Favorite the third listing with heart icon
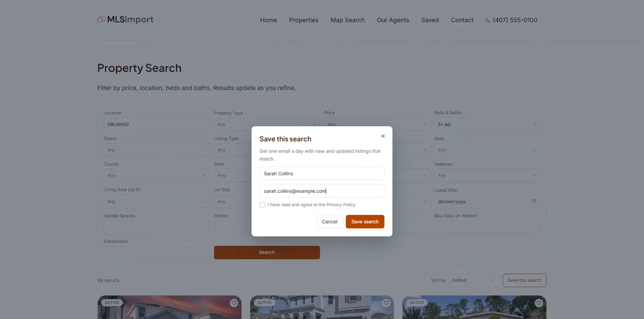Viewport: 644px width, 319px height. pos(538,303)
